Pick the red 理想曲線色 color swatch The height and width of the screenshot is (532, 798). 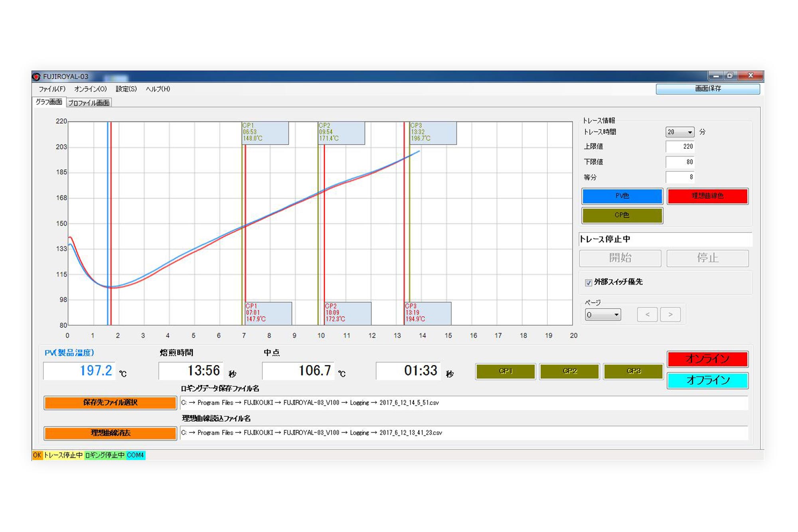point(707,196)
